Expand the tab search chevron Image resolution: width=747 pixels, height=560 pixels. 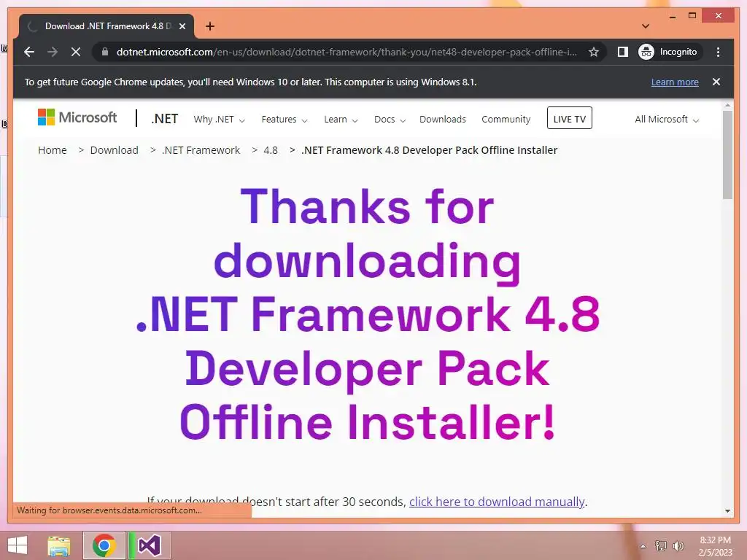pos(646,26)
